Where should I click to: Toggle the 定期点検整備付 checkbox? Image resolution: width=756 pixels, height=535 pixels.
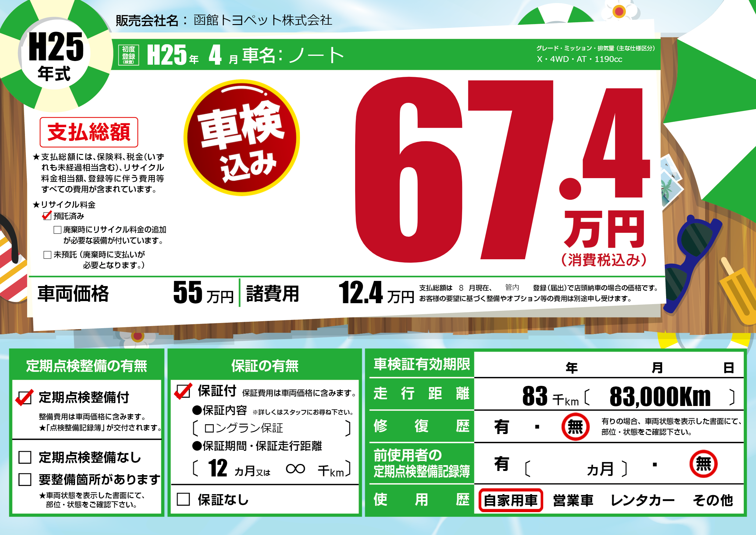click(x=25, y=398)
